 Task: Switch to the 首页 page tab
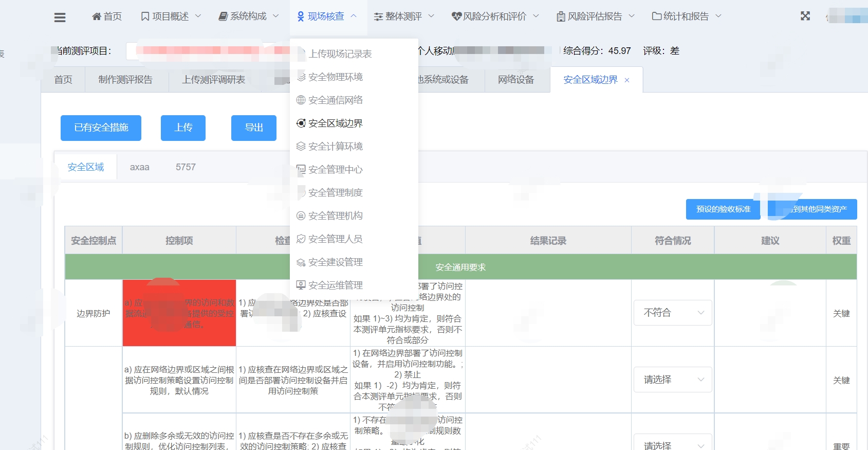coord(63,80)
